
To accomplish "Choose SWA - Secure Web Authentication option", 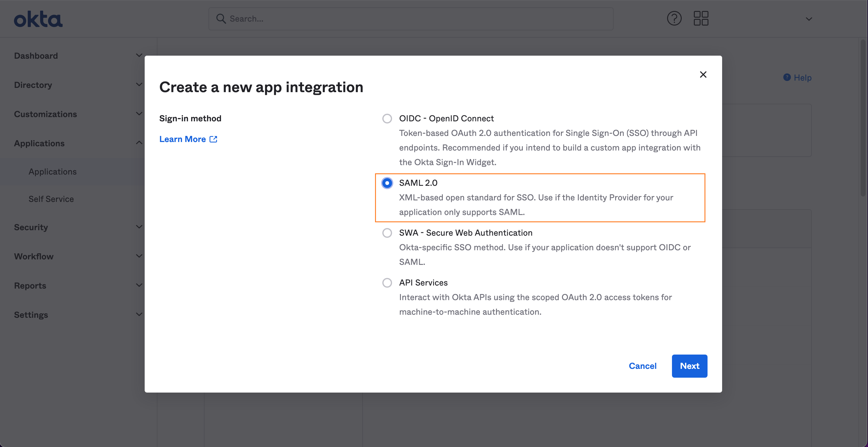I will click(387, 233).
